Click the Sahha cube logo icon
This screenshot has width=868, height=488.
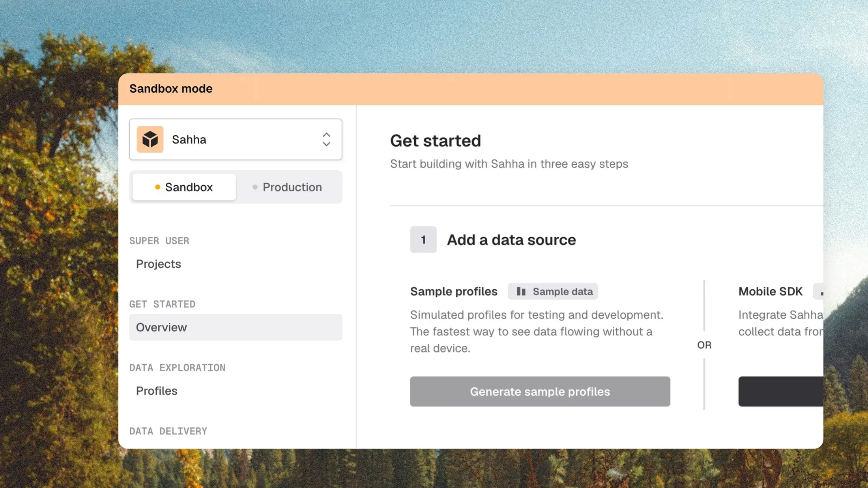[x=150, y=139]
